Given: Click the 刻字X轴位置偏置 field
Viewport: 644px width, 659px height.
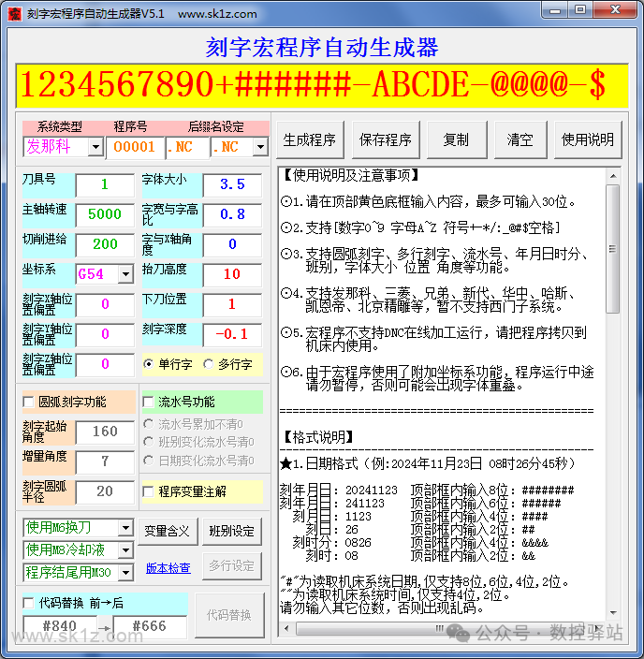Looking at the screenshot, I should point(105,305).
